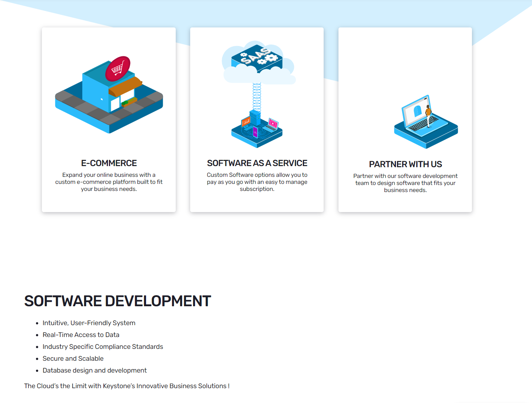This screenshot has height=403, width=532.
Task: Click the "Database design and development" list item
Action: point(95,370)
